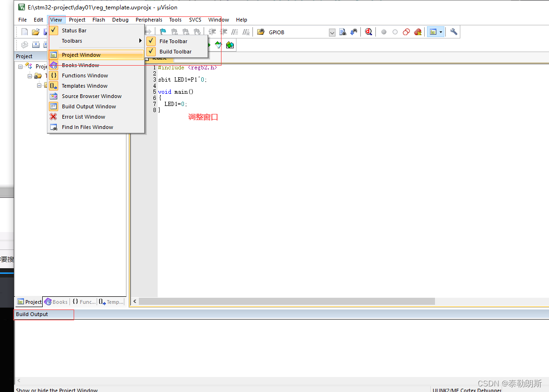Click Find in Files icon beside GPIOB
Screen dimensions: 549x392
click(x=261, y=32)
